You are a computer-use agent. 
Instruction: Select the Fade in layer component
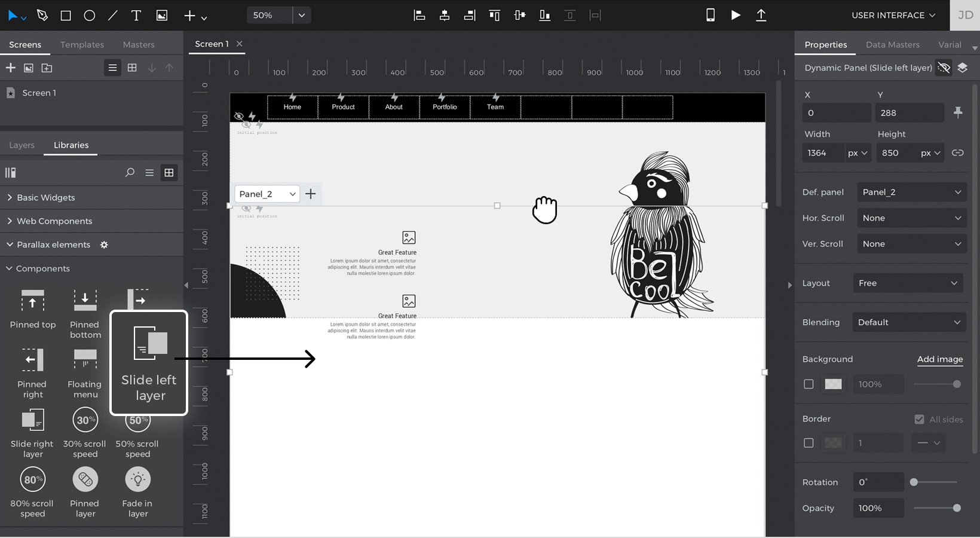coord(137,493)
